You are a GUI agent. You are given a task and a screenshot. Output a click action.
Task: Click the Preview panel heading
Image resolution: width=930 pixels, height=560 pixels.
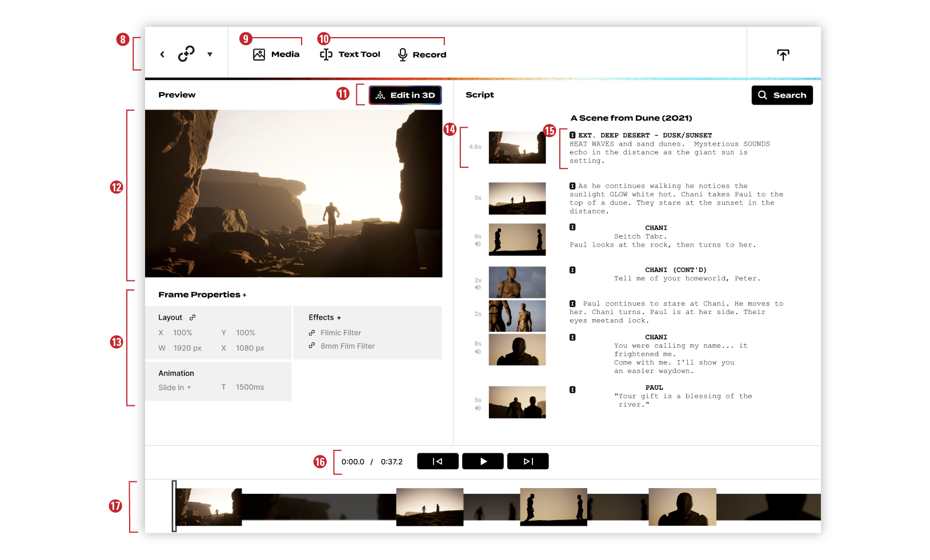pyautogui.click(x=177, y=95)
